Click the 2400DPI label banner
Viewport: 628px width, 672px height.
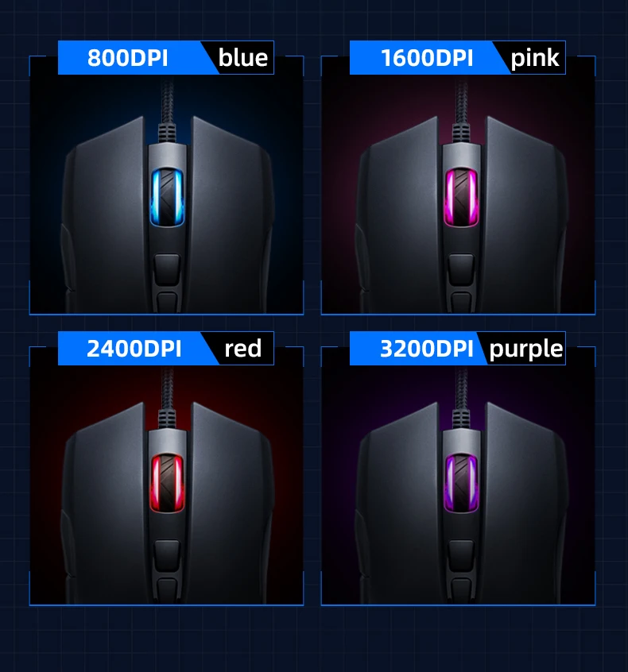point(134,349)
